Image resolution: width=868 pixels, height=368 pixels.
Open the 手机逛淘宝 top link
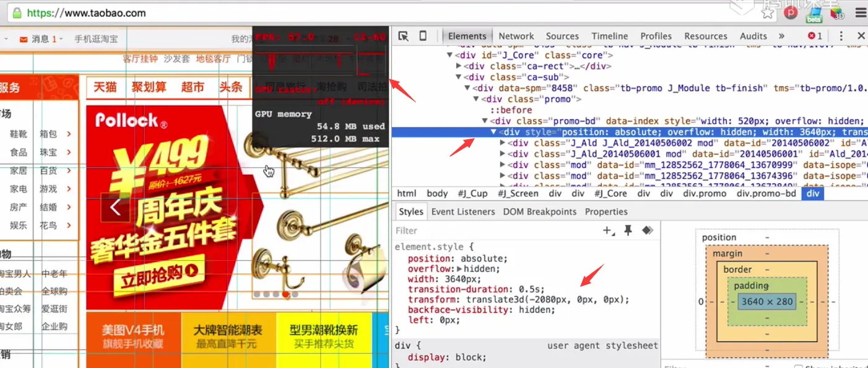96,39
